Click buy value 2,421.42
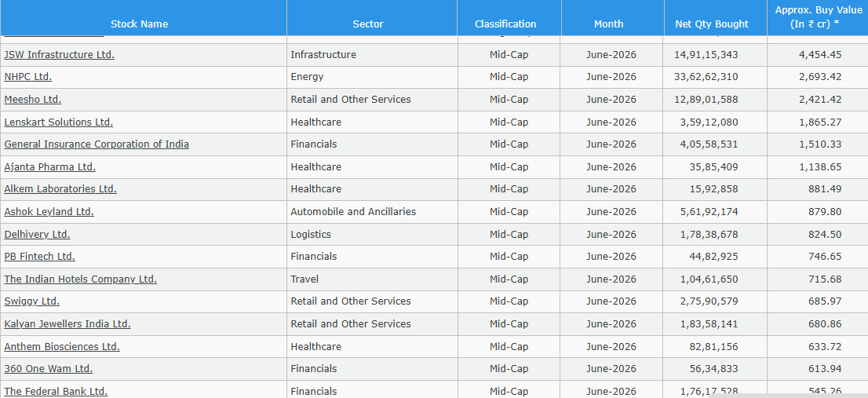The height and width of the screenshot is (398, 868). pos(820,100)
